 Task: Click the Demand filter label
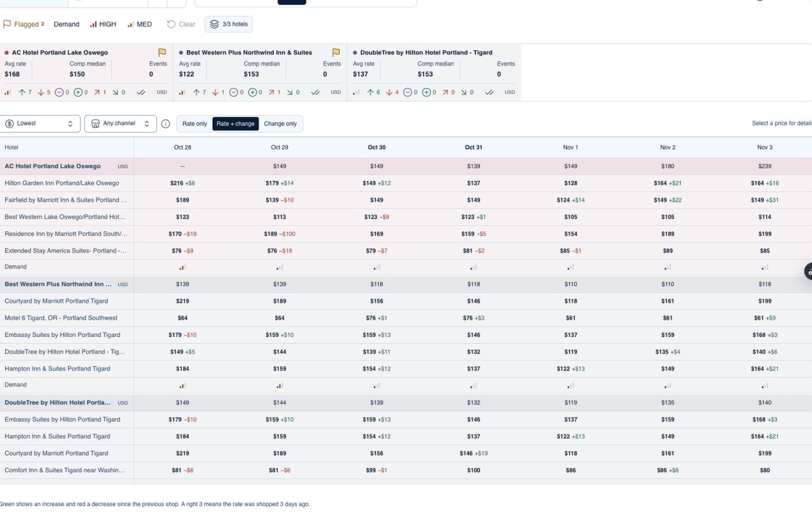(x=66, y=24)
